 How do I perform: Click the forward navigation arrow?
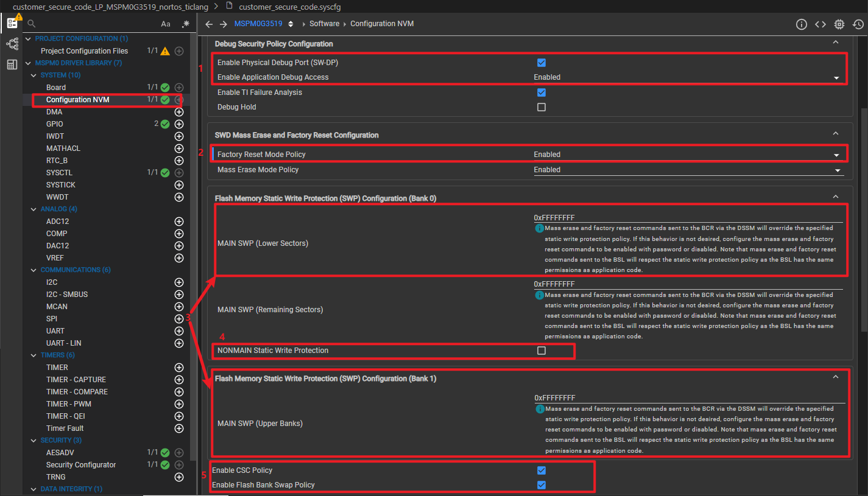coord(224,24)
